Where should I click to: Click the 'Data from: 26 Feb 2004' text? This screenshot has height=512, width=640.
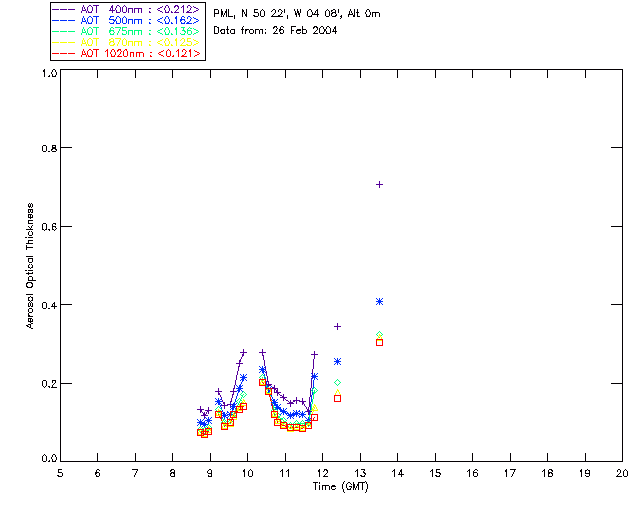[275, 31]
